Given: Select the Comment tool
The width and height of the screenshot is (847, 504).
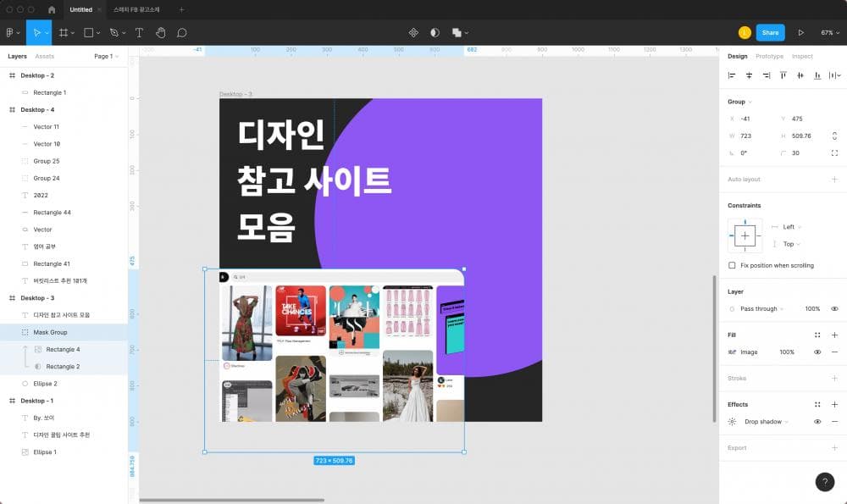Looking at the screenshot, I should (x=181, y=32).
